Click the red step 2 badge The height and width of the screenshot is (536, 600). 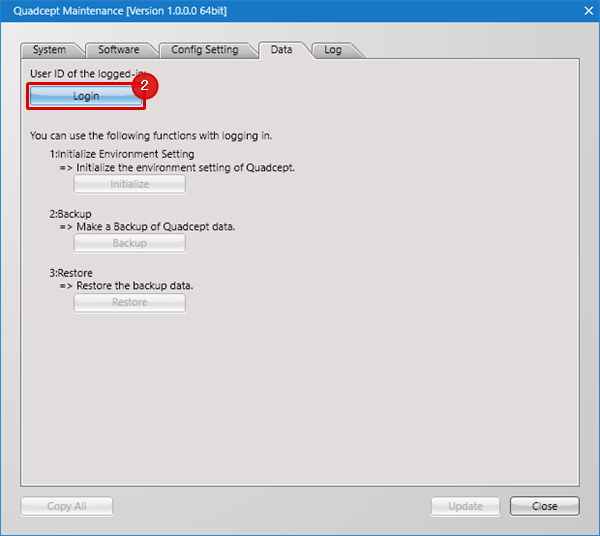pyautogui.click(x=145, y=85)
